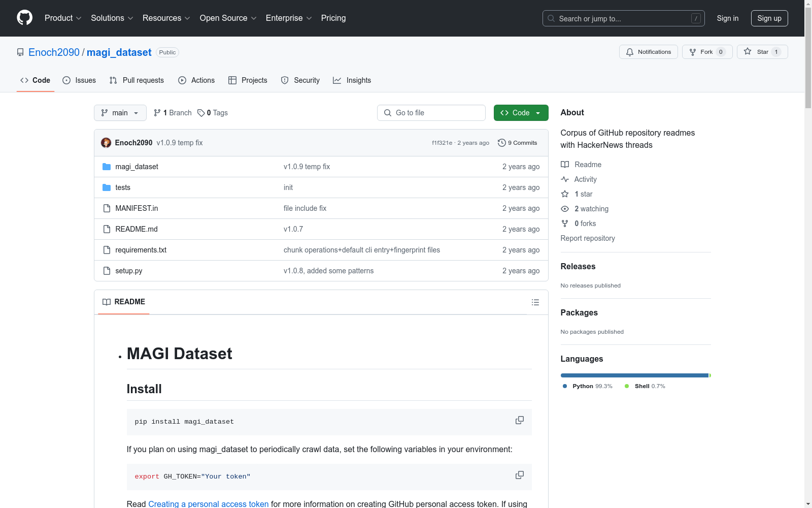Viewport: 812px width, 508px height.
Task: Click the search magnifier icon in header
Action: tap(551, 18)
